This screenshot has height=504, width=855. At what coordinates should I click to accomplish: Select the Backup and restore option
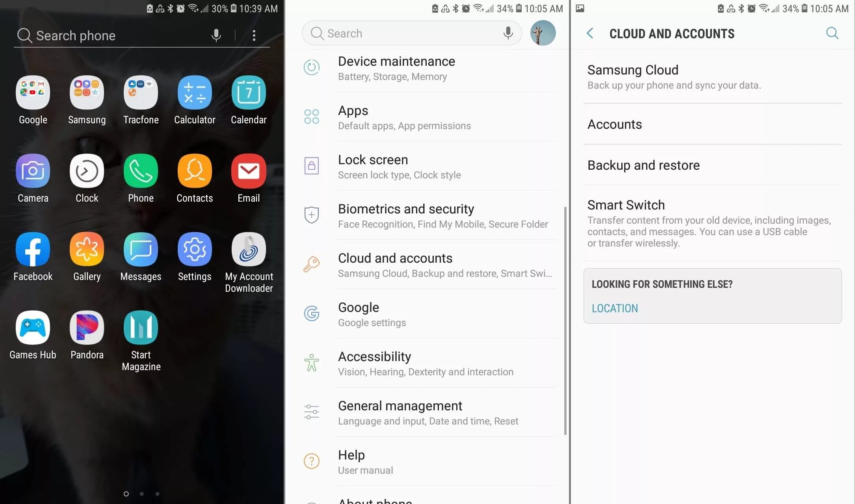point(644,165)
